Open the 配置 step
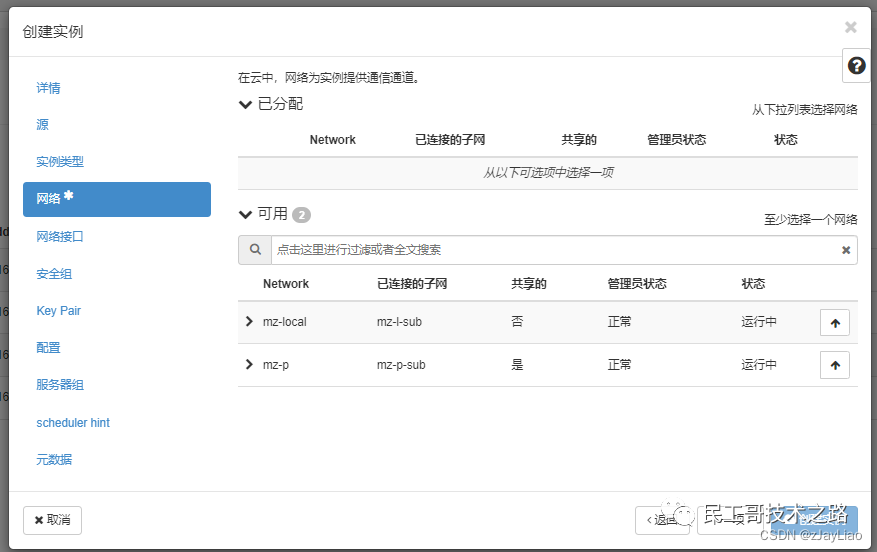Viewport: 877px width, 552px height. tap(48, 348)
